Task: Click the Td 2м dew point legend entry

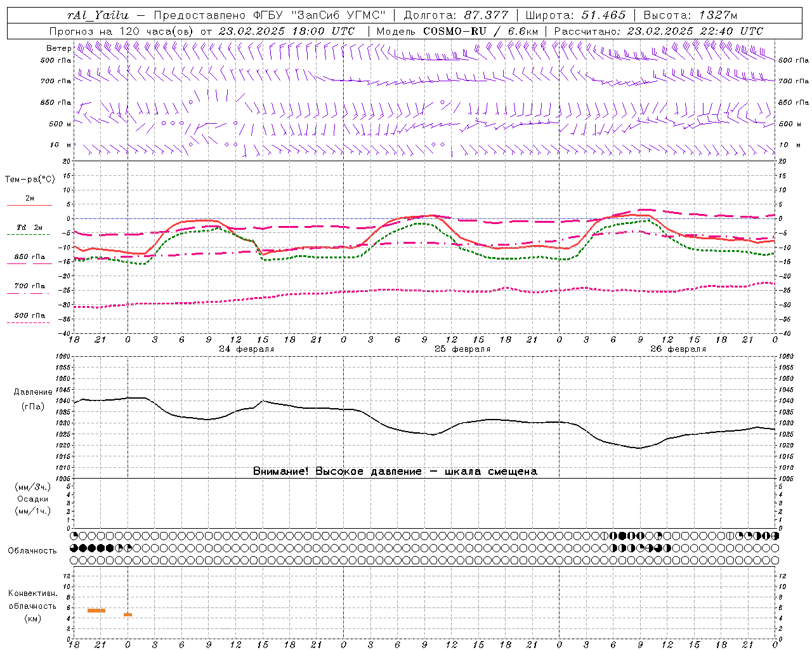Action: pos(29,227)
